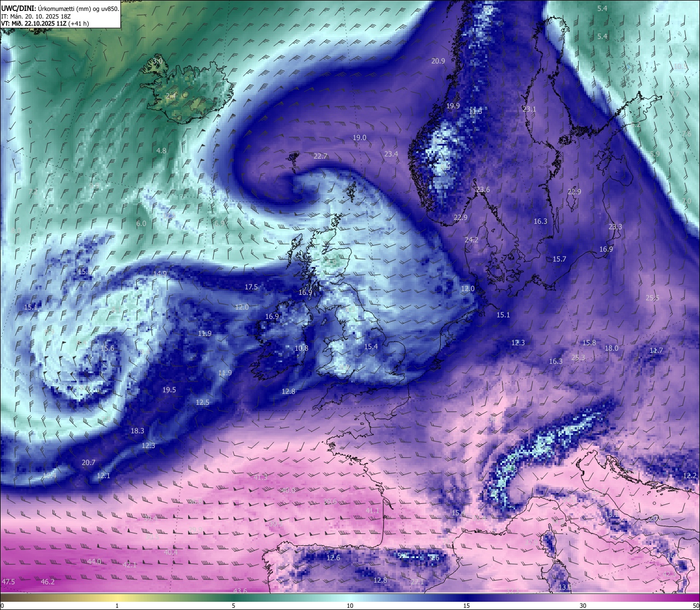Click the 23.1 value over Sweden
Screen dimensions: 700x610
tap(529, 109)
